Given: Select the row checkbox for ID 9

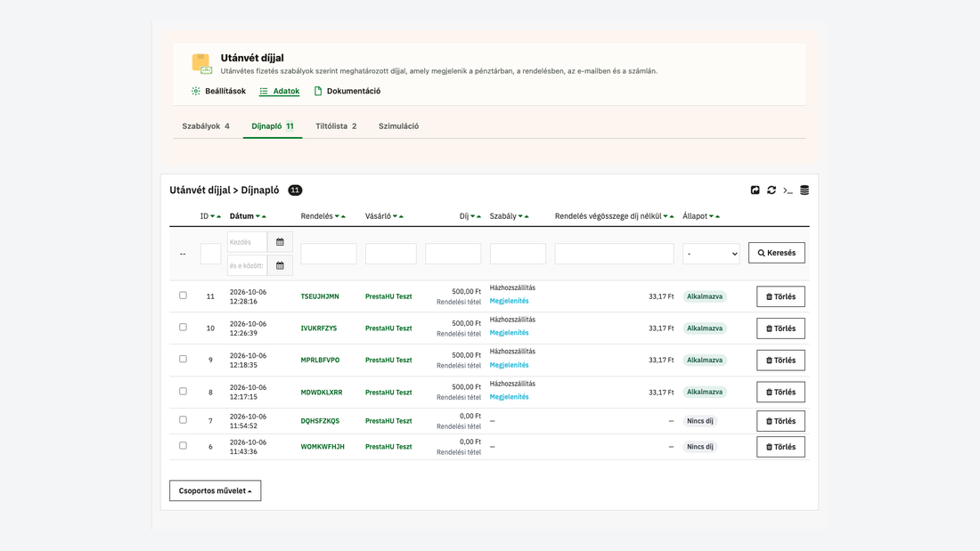Looking at the screenshot, I should [x=184, y=360].
